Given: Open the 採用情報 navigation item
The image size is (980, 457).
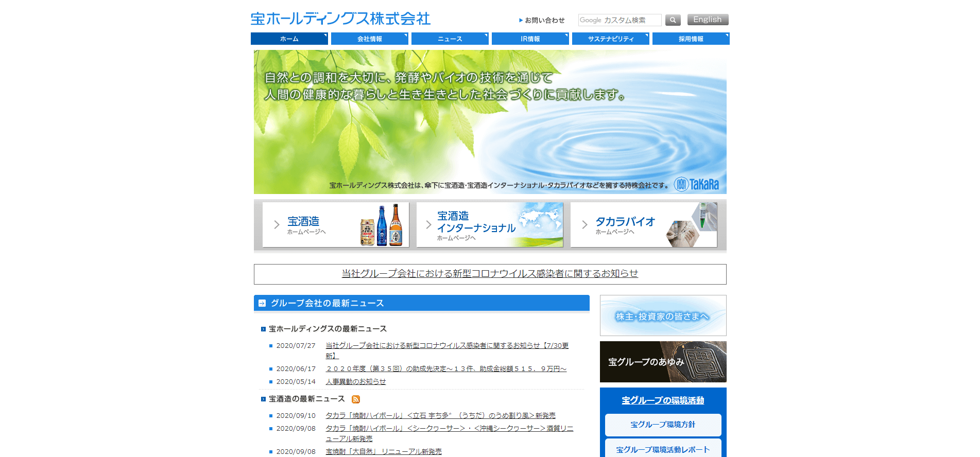Looking at the screenshot, I should (x=691, y=39).
